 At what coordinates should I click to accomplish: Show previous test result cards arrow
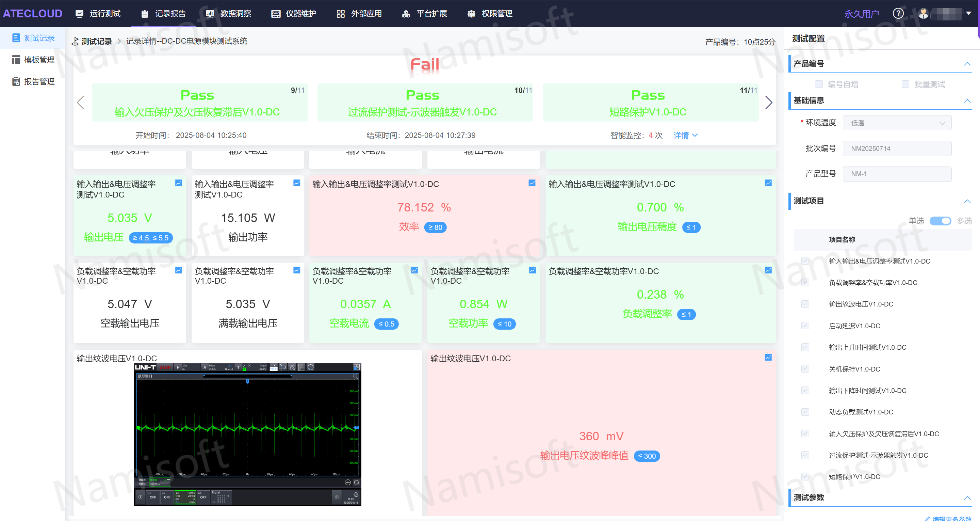tap(81, 102)
